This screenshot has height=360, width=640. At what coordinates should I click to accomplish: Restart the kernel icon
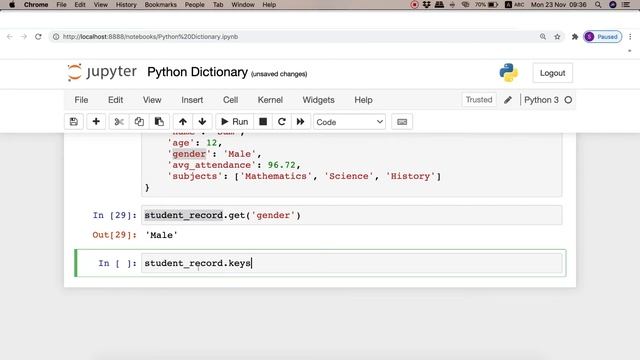click(282, 122)
